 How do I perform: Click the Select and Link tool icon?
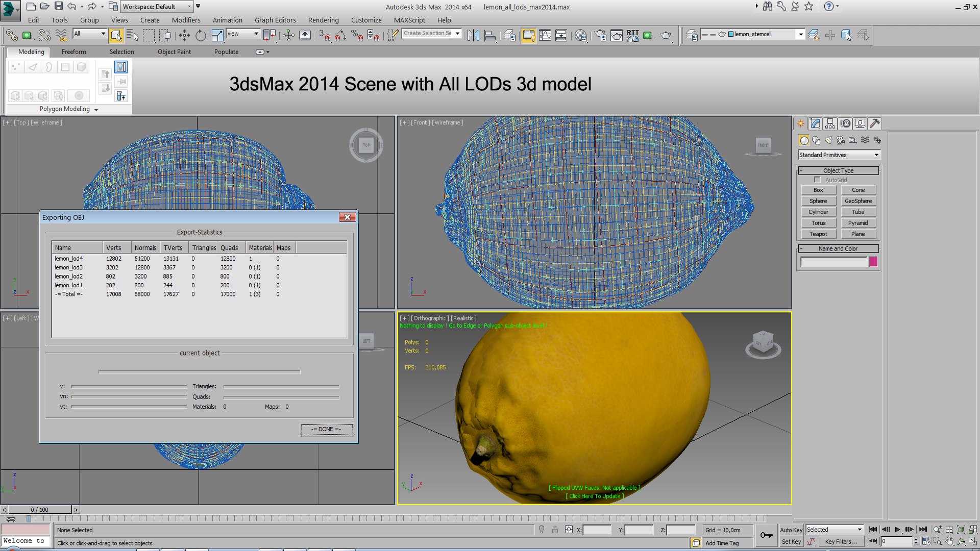11,35
